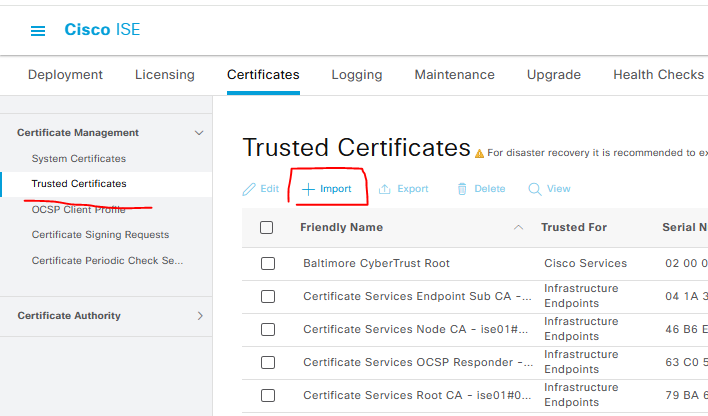Viewport: 708px width, 416px height.
Task: Click serial number starting 02 00
Action: (686, 263)
